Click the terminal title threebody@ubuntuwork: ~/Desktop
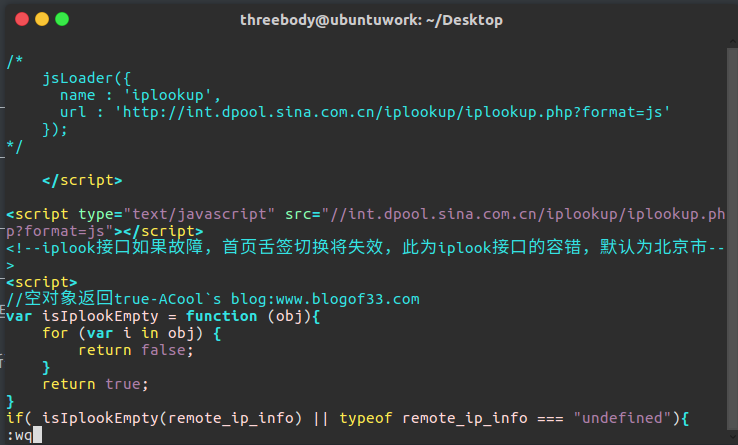 (x=371, y=20)
